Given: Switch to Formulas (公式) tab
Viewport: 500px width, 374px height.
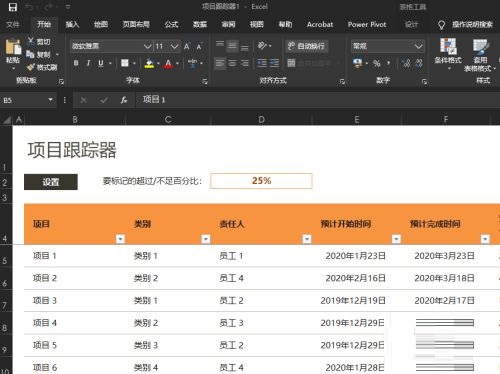Looking at the screenshot, I should (x=171, y=24).
